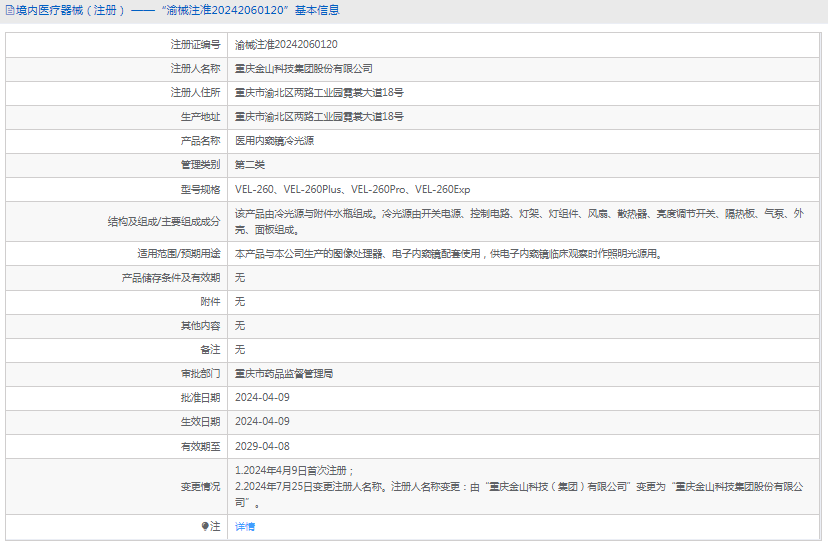Image resolution: width=828 pixels, height=549 pixels.
Task: Click the page title 境内医疗器械（注册）基本信息
Action: tap(177, 10)
